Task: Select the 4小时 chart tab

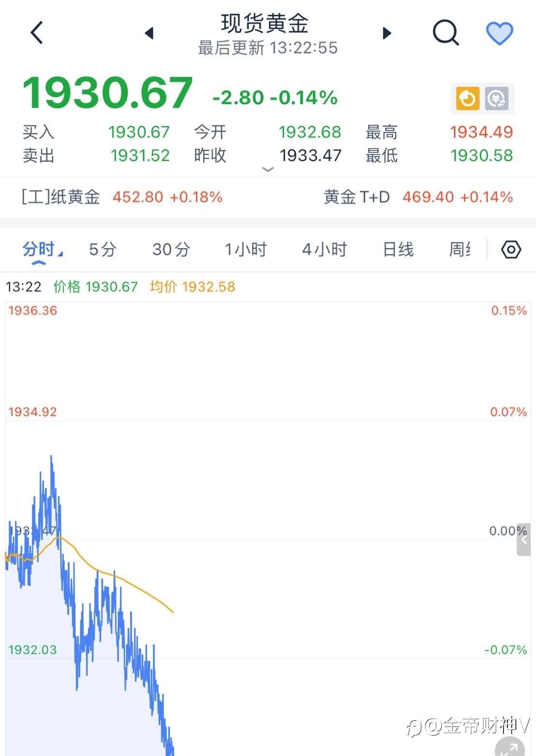Action: (x=324, y=250)
